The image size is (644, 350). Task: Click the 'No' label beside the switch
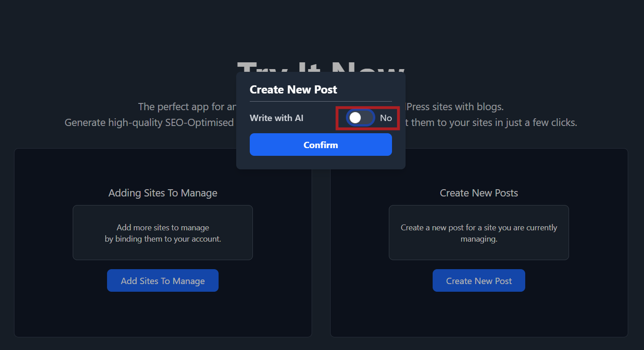[x=386, y=118]
